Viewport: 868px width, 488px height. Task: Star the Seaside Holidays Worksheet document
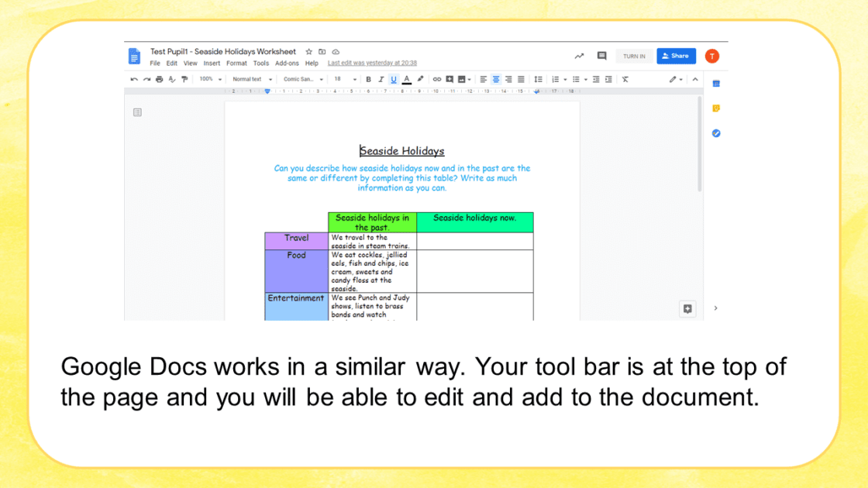pyautogui.click(x=309, y=52)
